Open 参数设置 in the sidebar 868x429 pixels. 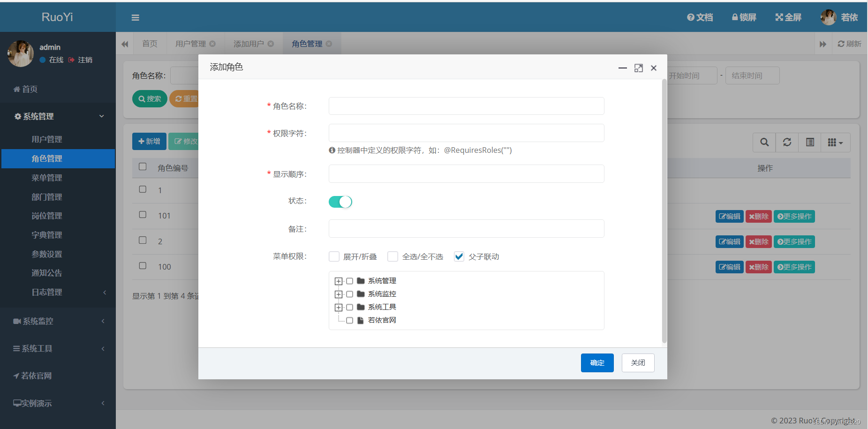pos(47,254)
